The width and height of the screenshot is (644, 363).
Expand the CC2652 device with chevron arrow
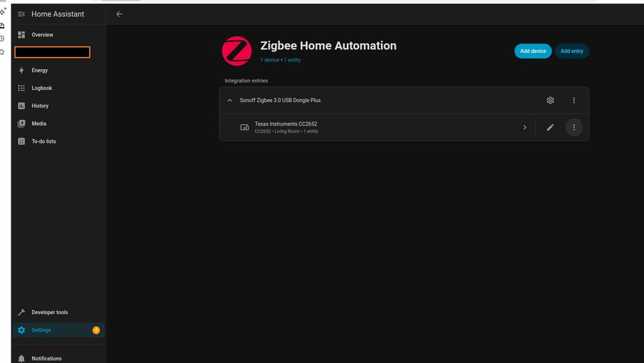[525, 127]
